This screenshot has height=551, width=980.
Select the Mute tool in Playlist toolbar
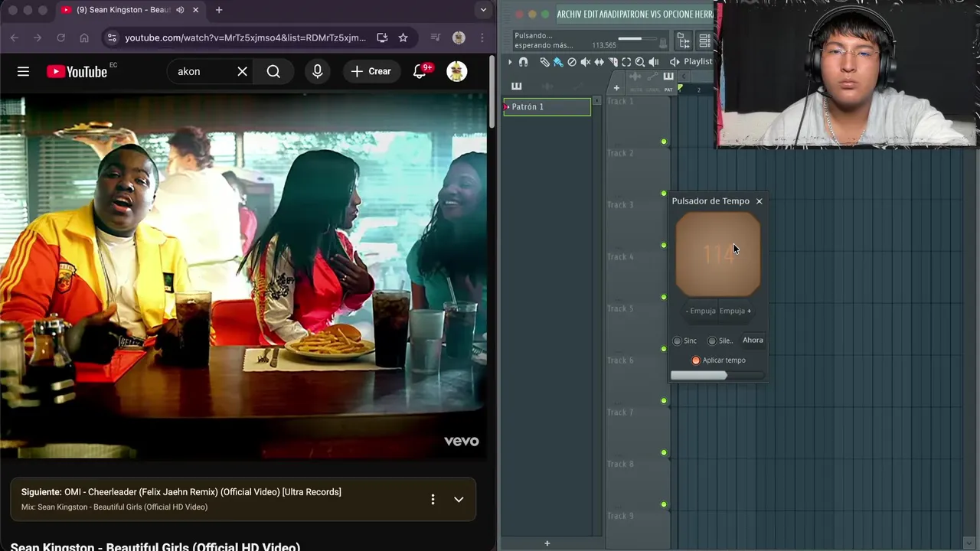pos(586,62)
